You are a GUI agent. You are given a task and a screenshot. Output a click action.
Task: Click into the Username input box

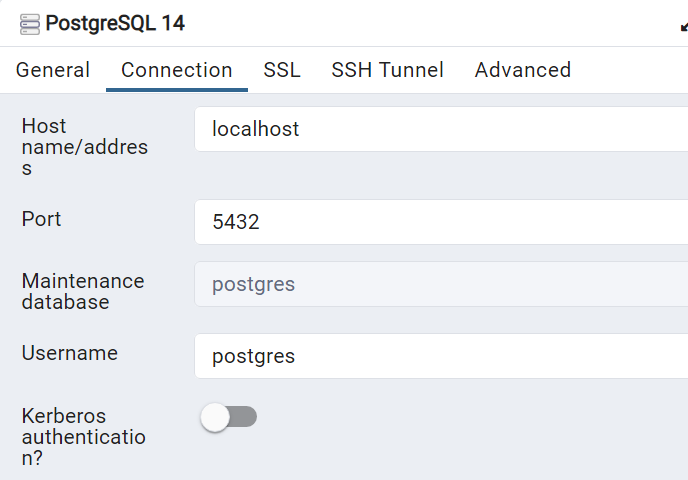click(x=440, y=356)
